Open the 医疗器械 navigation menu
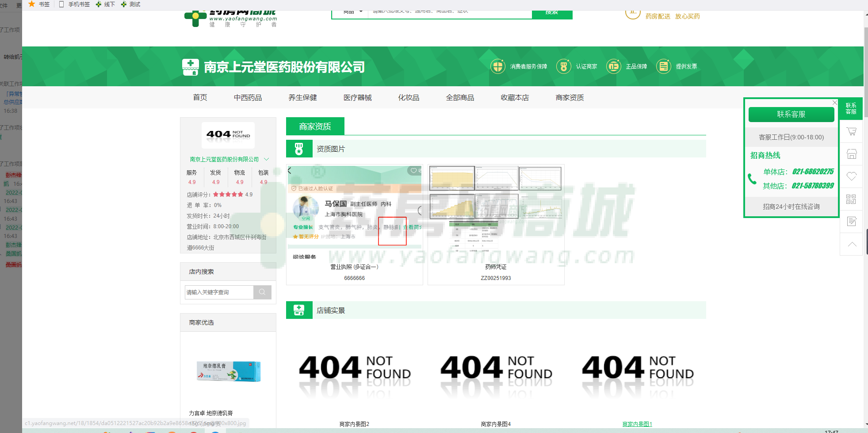 pos(357,97)
